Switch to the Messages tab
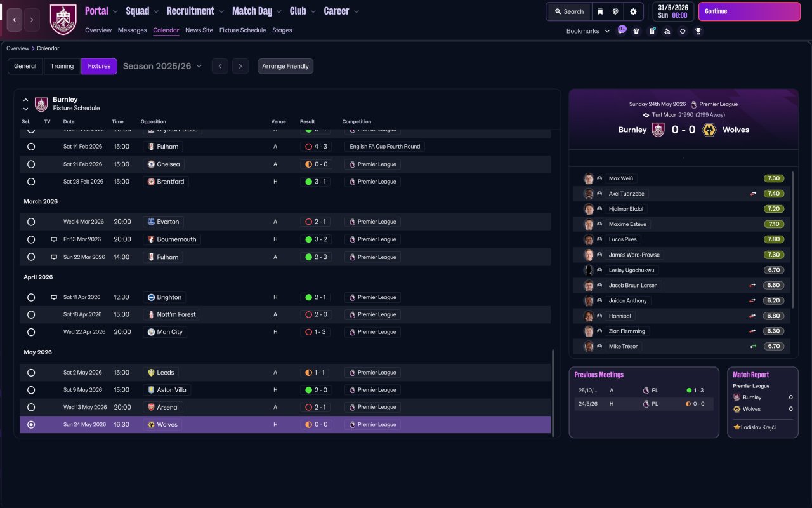Image resolution: width=812 pixels, height=508 pixels. [132, 30]
